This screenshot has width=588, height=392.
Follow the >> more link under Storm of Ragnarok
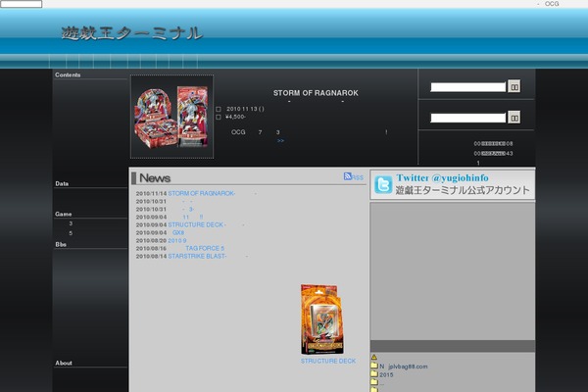280,141
